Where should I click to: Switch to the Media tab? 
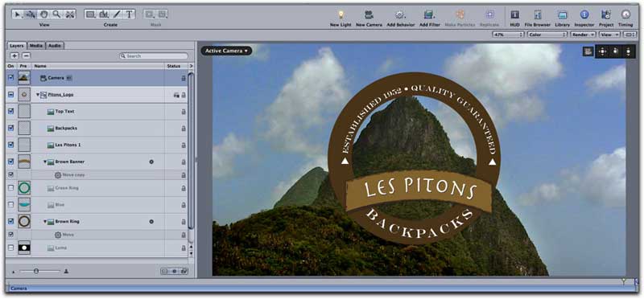[35, 46]
